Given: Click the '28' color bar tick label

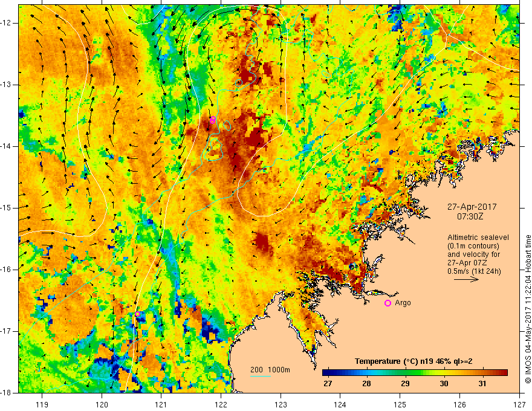Looking at the screenshot, I should coord(366,384).
